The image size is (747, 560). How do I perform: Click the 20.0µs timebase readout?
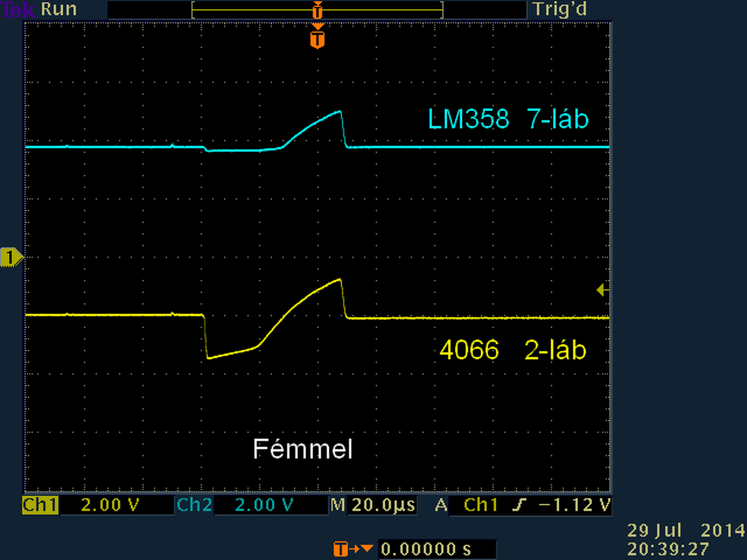(383, 505)
